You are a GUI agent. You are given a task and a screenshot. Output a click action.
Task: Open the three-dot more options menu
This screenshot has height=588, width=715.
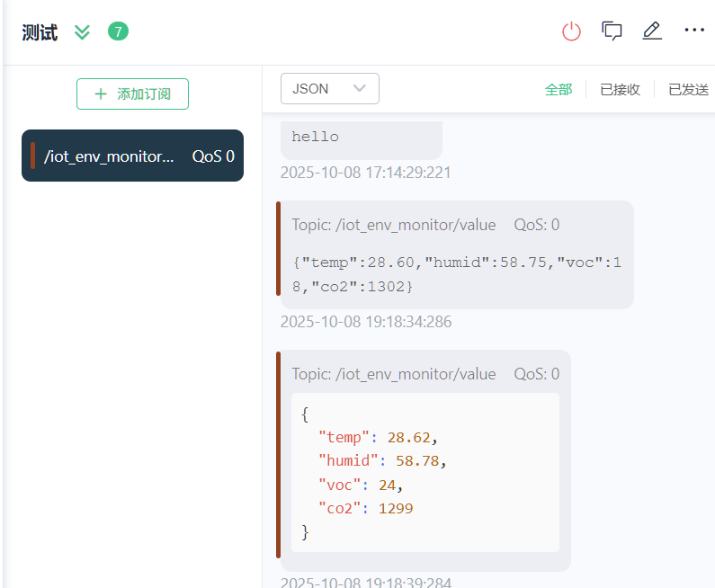[694, 31]
